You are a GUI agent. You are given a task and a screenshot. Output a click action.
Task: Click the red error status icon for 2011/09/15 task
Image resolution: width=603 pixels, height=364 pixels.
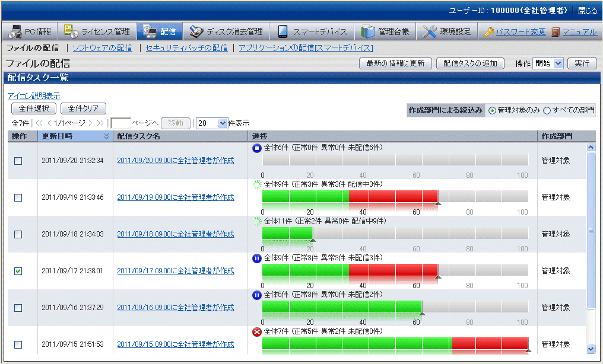257,332
